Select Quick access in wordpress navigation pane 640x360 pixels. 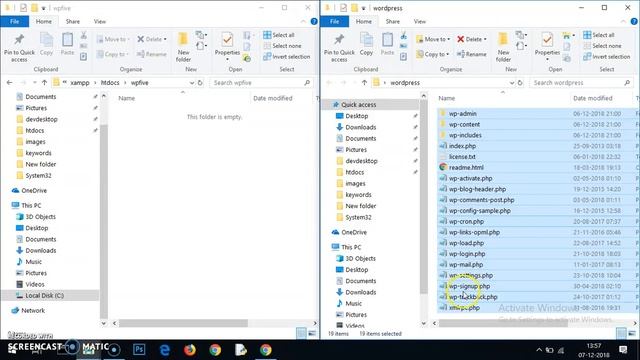[x=358, y=105]
